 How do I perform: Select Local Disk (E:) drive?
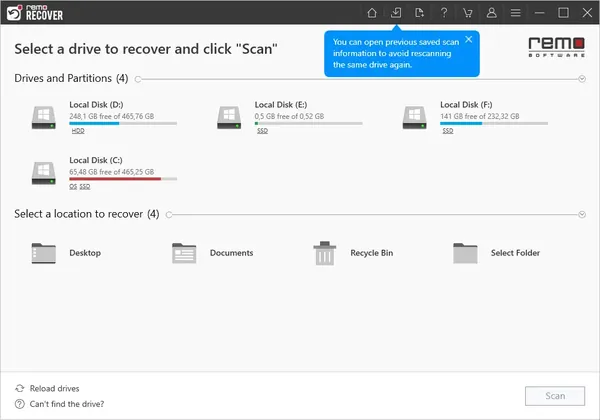tap(290, 118)
